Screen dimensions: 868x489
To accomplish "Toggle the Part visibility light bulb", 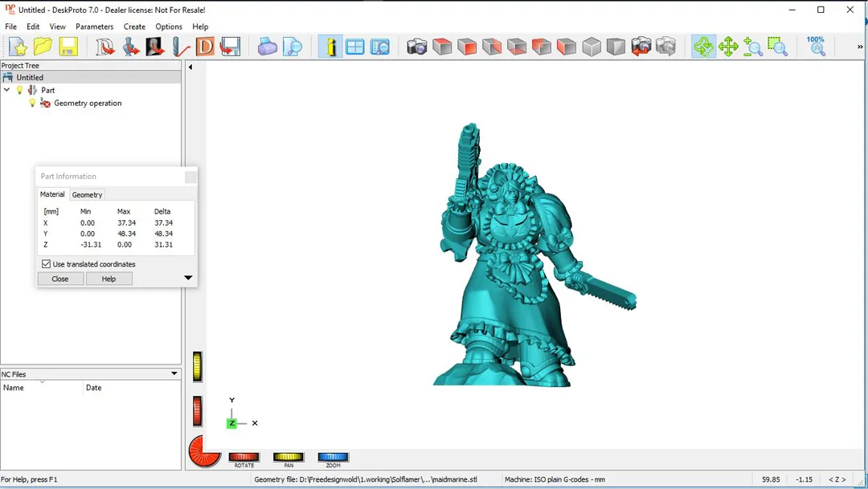I will click(x=20, y=90).
